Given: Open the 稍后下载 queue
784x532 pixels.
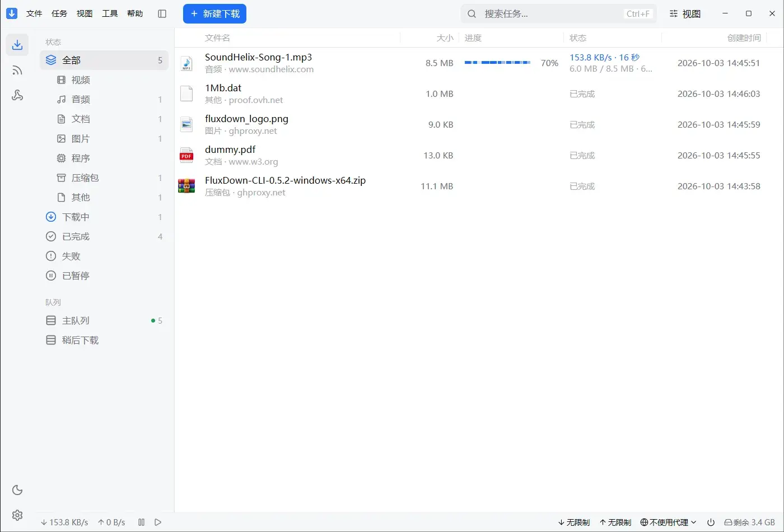Looking at the screenshot, I should pos(104,340).
